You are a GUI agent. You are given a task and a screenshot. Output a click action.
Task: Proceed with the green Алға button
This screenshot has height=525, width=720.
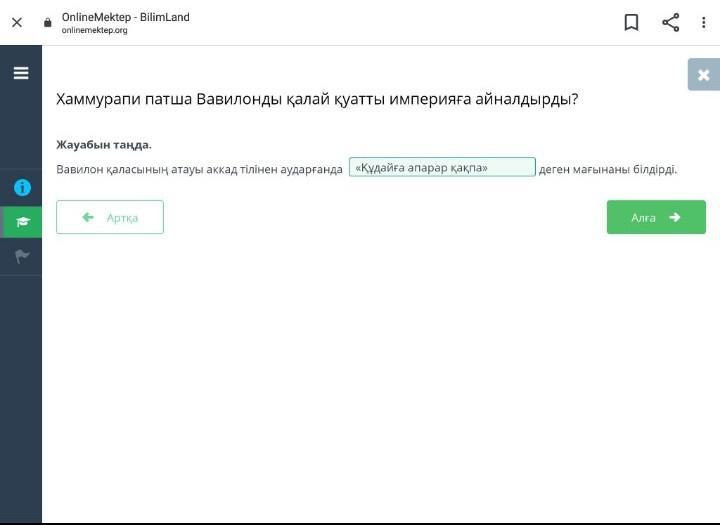(656, 217)
